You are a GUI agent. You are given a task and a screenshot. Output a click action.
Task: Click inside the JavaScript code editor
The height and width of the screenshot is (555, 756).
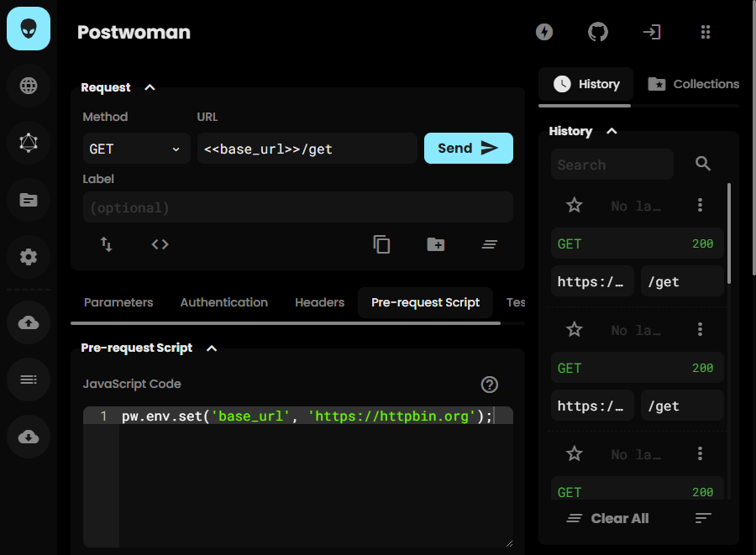coord(298,477)
